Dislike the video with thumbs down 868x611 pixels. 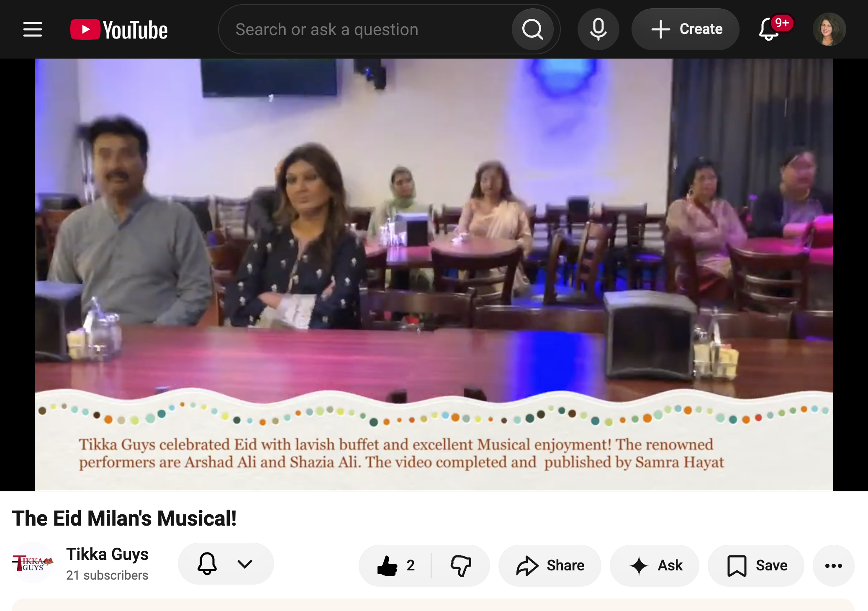point(460,565)
